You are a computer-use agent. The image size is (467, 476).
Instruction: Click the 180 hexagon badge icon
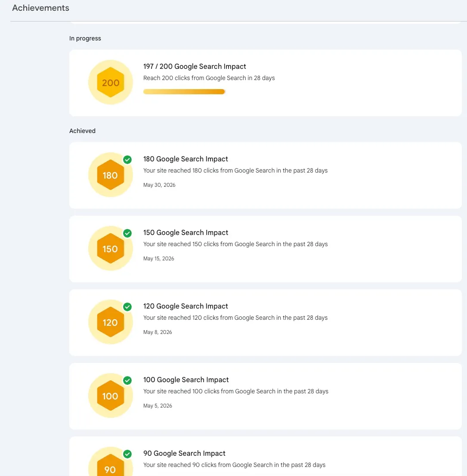(111, 175)
